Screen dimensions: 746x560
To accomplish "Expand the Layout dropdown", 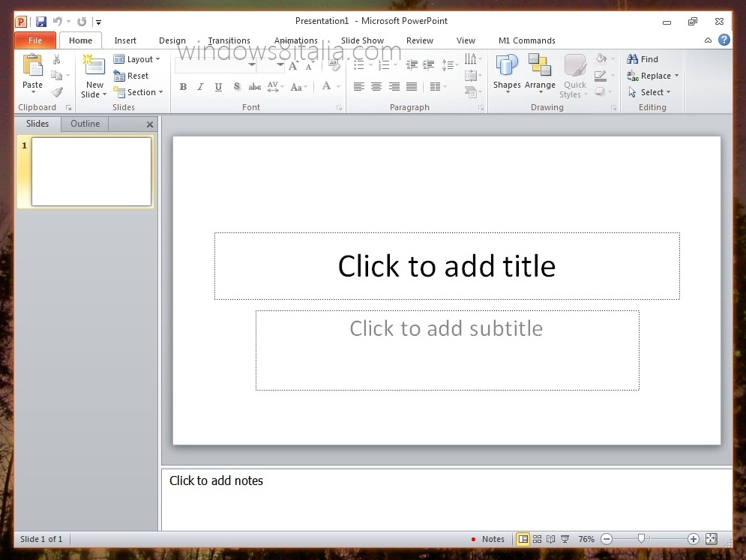I will (137, 59).
